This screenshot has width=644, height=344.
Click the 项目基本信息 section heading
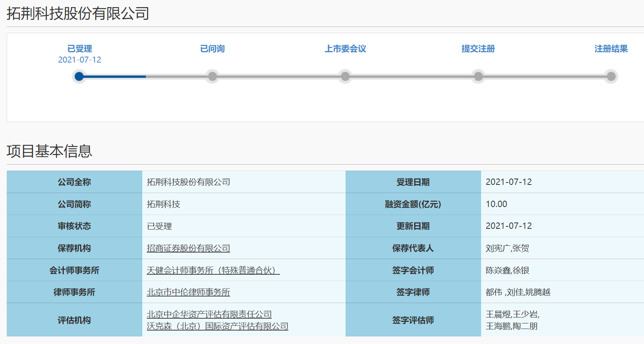(50, 151)
